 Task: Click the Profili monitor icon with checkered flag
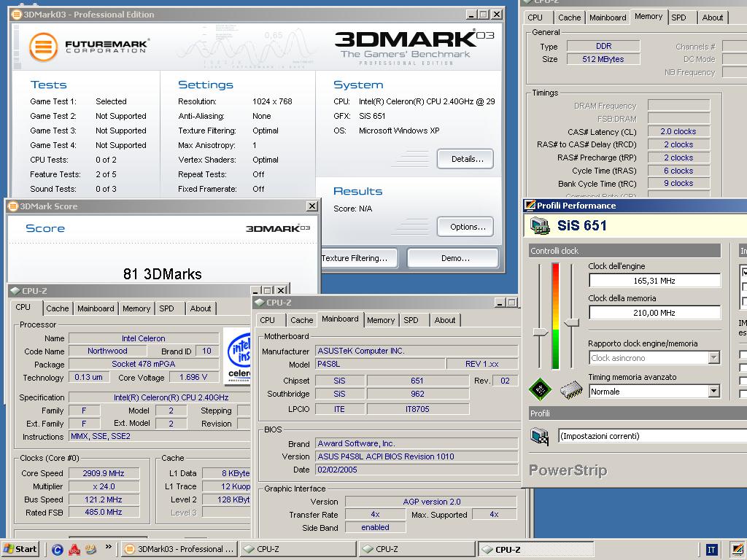540,436
